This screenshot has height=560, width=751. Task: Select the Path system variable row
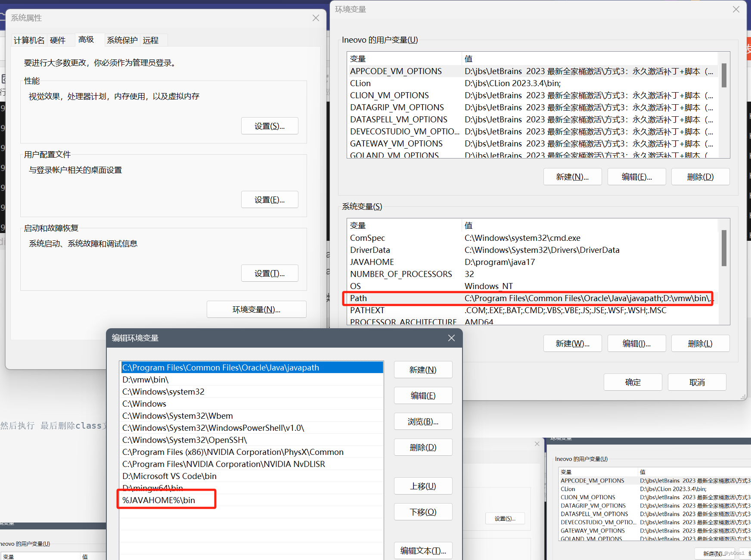coord(532,298)
